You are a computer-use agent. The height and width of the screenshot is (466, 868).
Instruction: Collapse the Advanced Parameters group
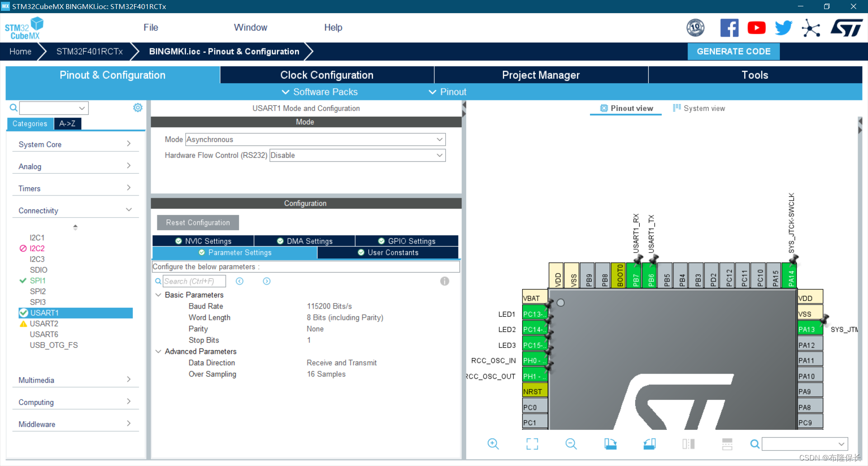click(158, 352)
